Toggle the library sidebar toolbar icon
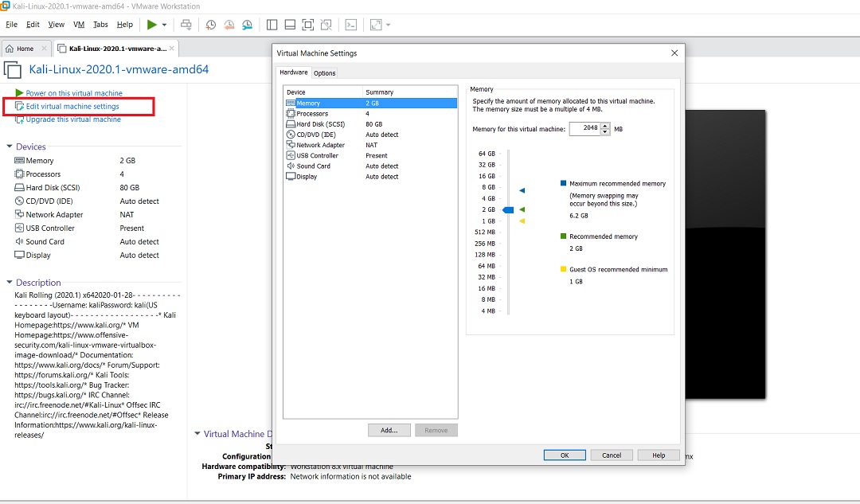The image size is (860, 504). tap(272, 25)
